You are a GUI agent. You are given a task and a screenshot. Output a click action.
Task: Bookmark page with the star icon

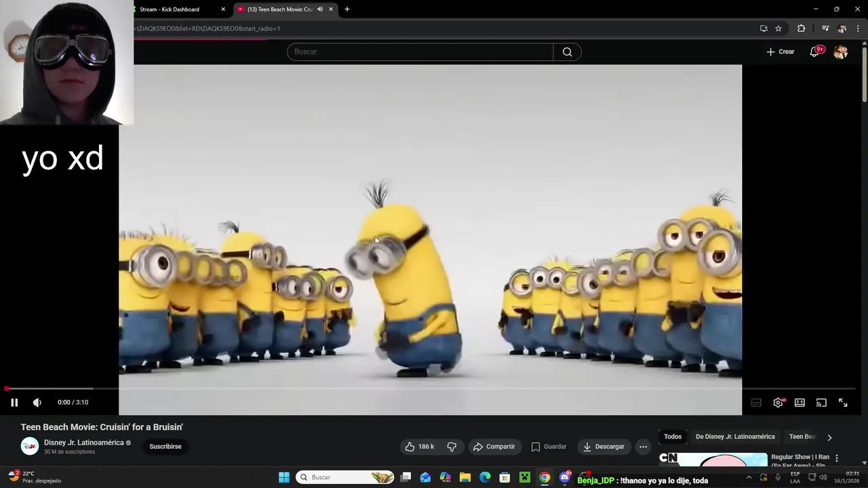pos(778,28)
